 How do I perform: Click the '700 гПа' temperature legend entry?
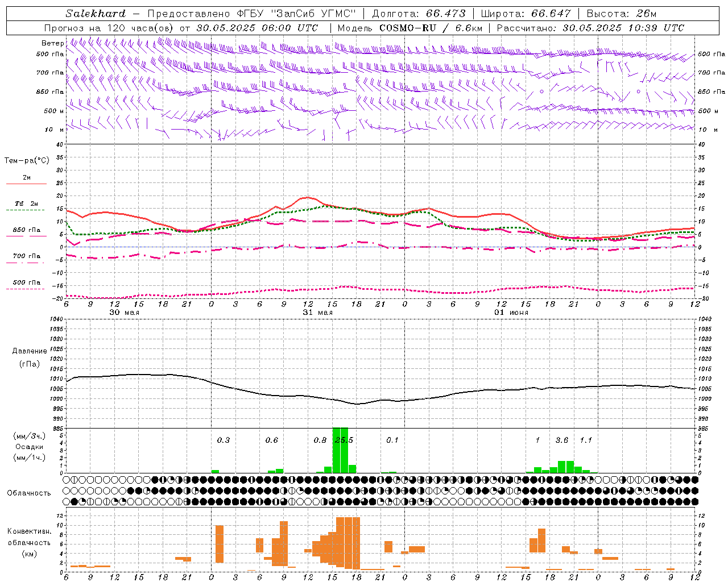(27, 256)
